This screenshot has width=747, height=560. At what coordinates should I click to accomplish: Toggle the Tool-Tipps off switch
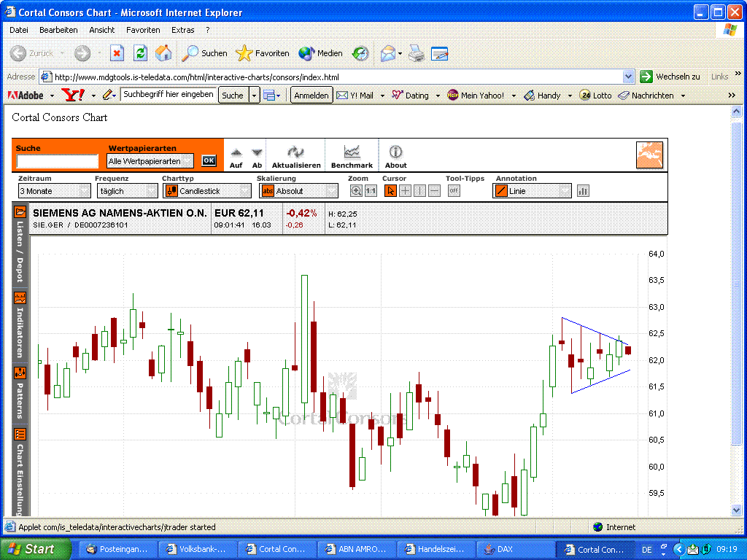(x=454, y=191)
